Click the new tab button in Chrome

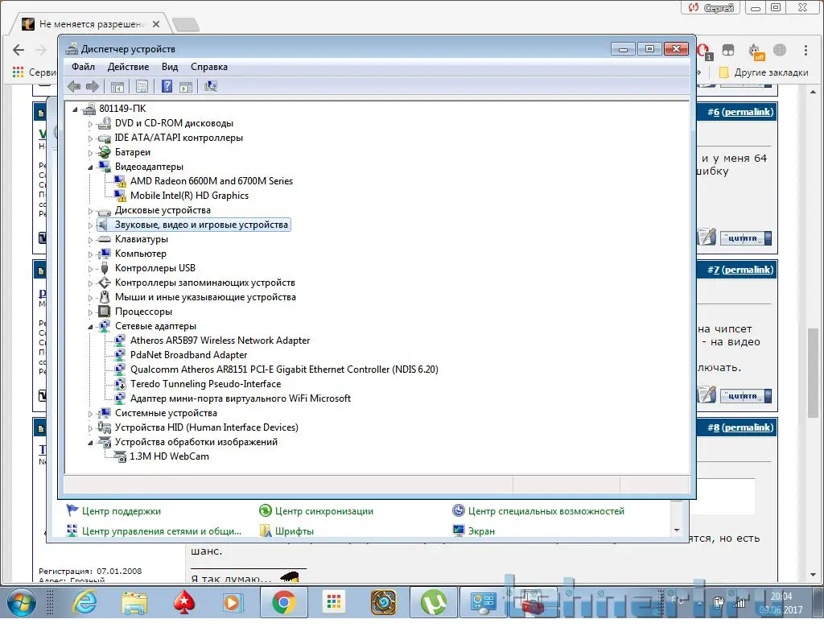186,24
